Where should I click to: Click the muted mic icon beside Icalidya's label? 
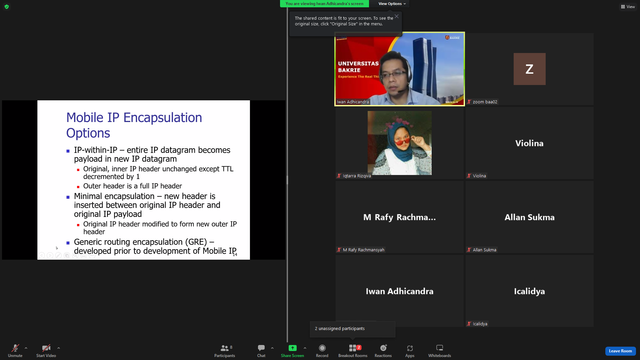469,324
